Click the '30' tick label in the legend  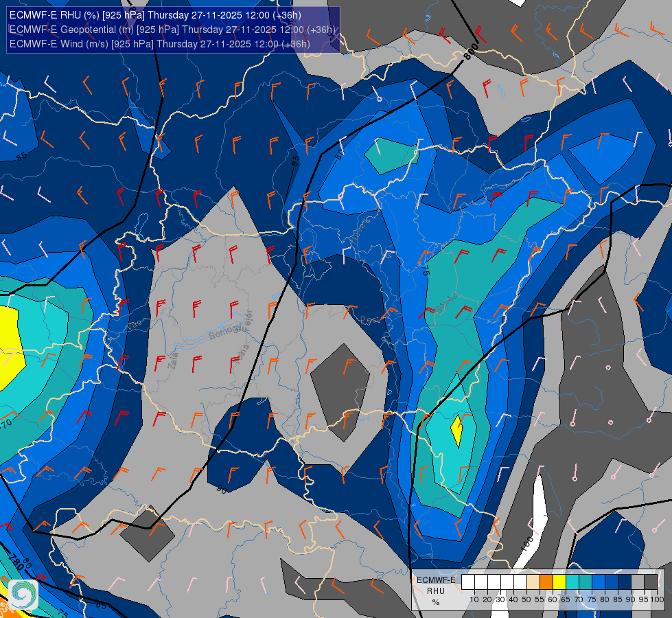point(500,599)
